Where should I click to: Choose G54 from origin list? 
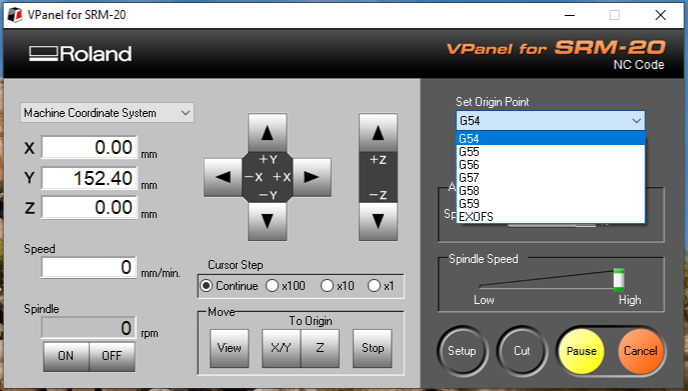click(x=551, y=139)
